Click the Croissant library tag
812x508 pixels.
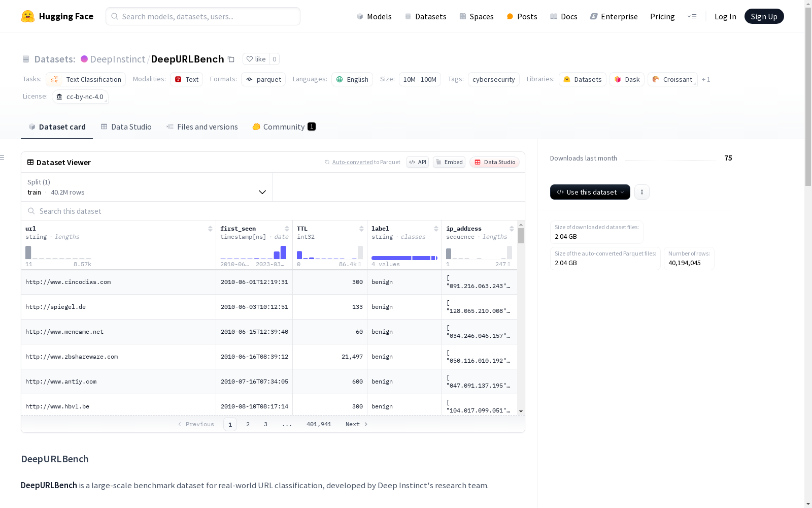pyautogui.click(x=672, y=79)
